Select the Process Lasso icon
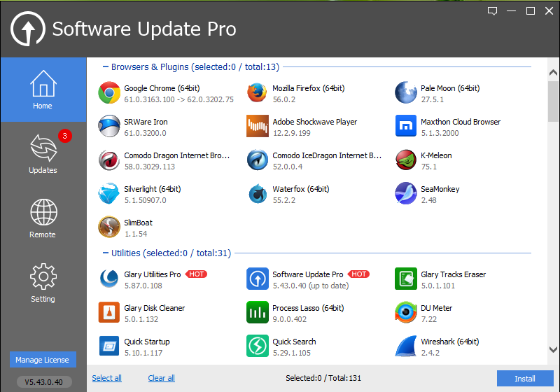Viewport: 560px width, 392px height. click(258, 312)
